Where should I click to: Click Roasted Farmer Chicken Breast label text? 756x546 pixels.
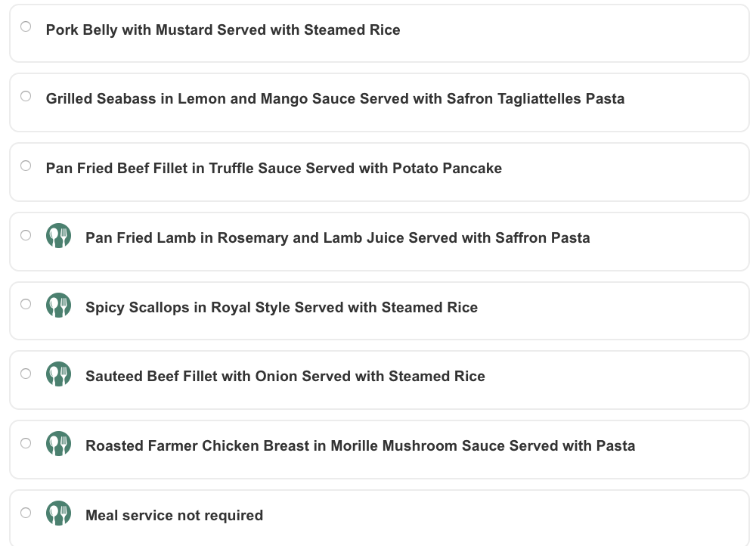pyautogui.click(x=360, y=446)
